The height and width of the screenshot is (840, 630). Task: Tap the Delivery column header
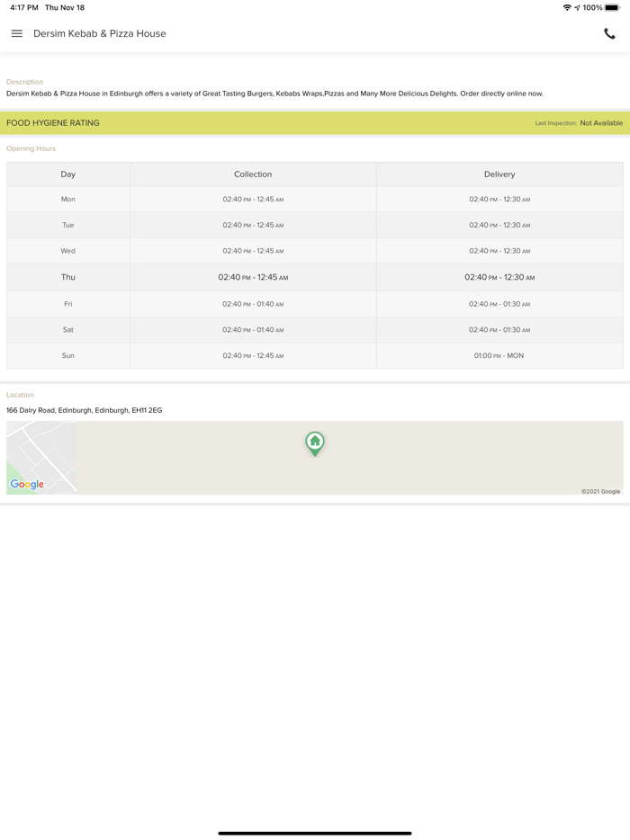click(x=499, y=174)
